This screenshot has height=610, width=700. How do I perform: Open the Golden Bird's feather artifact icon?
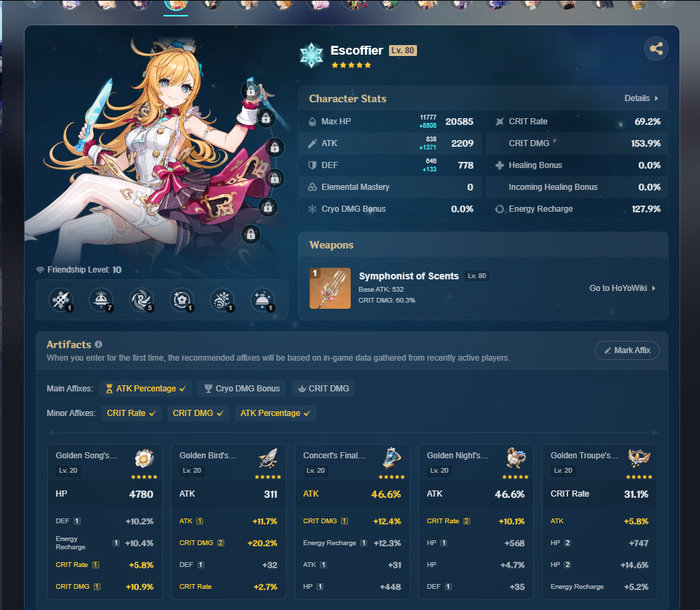pos(268,458)
